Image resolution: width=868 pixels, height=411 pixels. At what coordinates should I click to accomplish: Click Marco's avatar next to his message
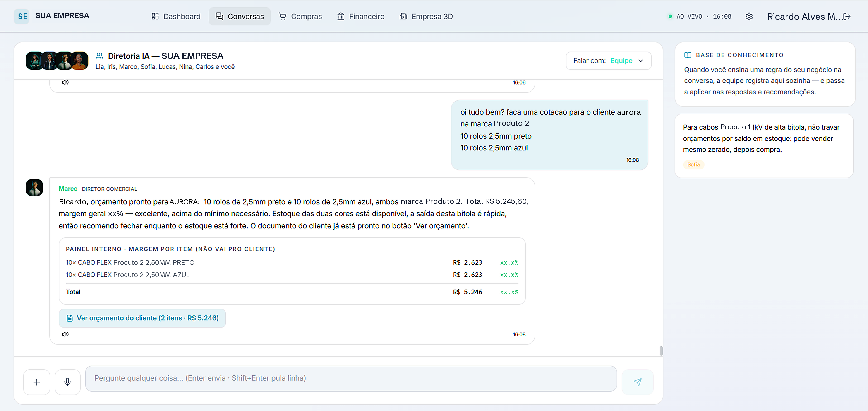click(x=34, y=187)
